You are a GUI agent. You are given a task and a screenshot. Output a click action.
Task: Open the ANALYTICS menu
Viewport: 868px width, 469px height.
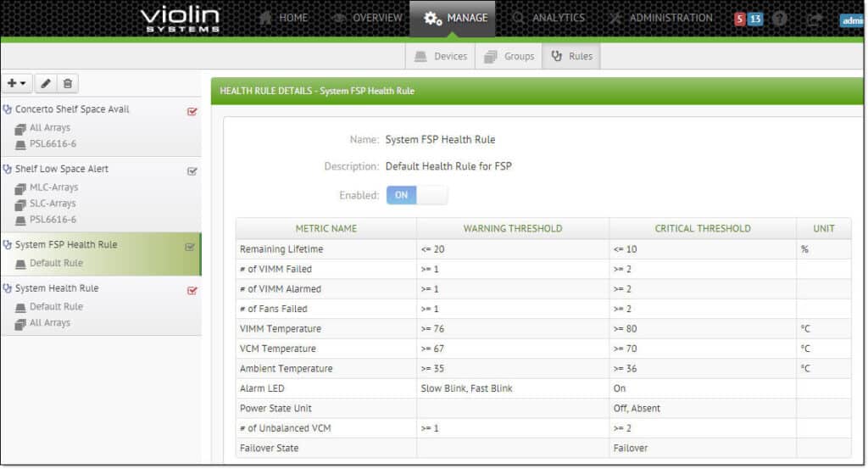(x=548, y=18)
